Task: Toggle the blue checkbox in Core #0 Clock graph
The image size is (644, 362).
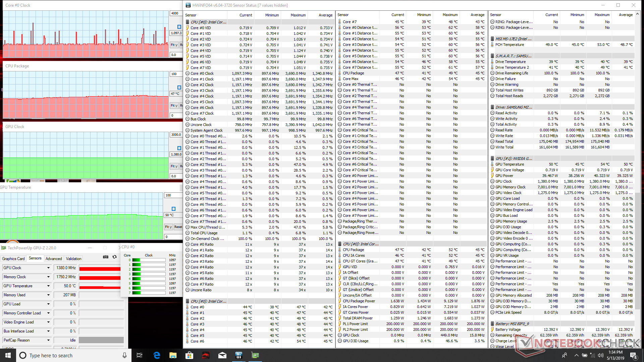Action: click(179, 27)
